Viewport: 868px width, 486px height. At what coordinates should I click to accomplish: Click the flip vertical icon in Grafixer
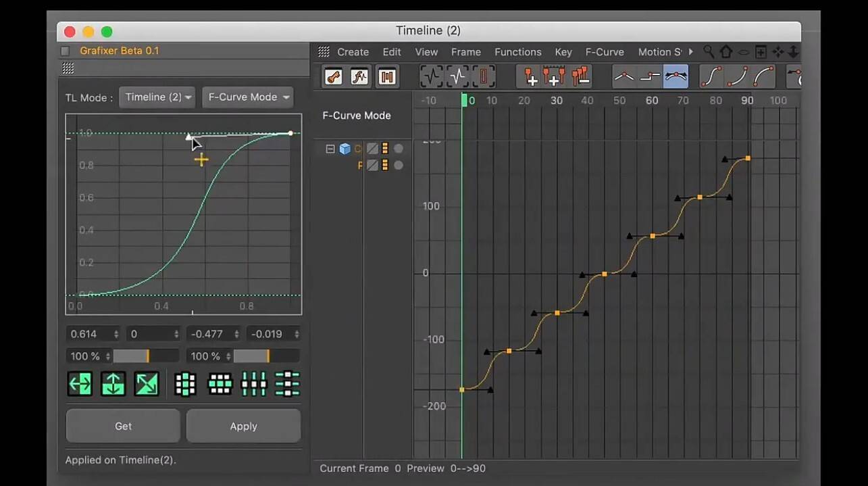[x=113, y=384]
